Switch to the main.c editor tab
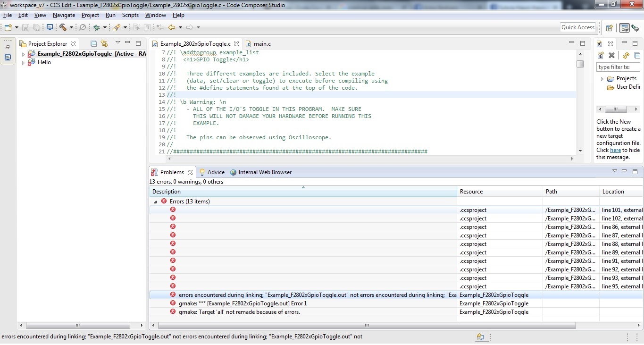This screenshot has width=644, height=345. coord(262,43)
